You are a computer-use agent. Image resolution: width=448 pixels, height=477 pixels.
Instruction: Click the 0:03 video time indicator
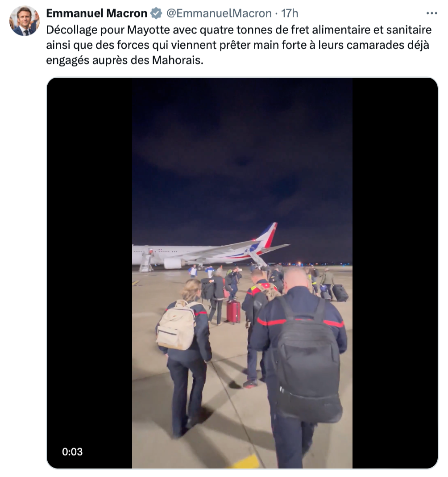72,452
